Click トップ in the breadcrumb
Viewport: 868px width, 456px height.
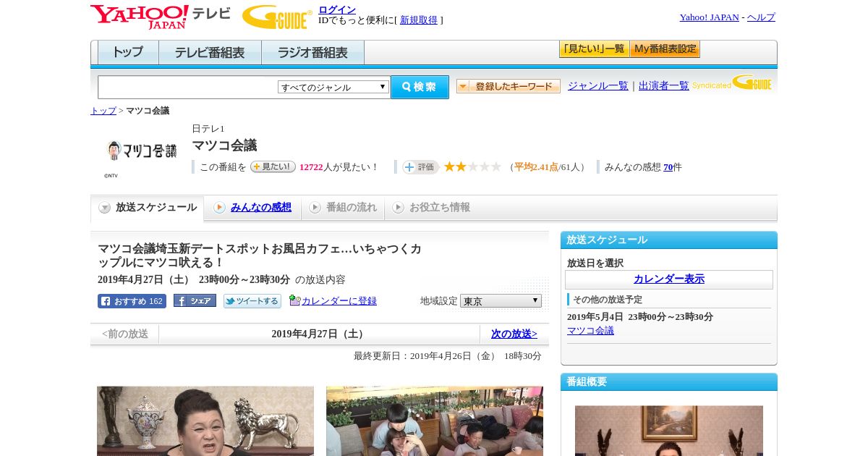tap(103, 111)
